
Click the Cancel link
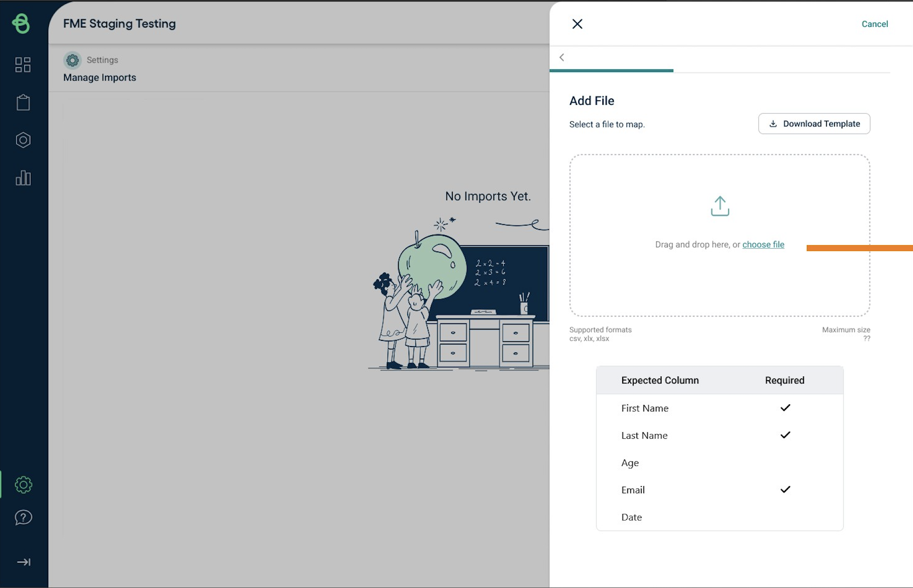point(874,24)
